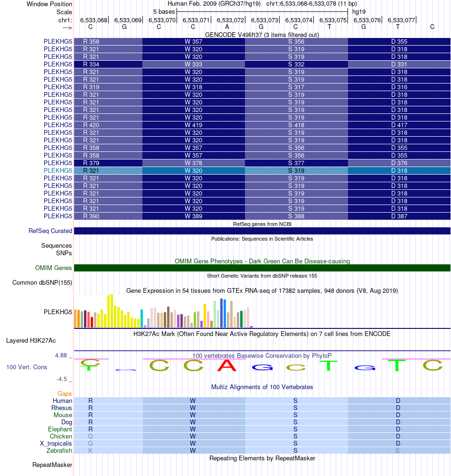Click 100 vertebrates Basewise Conservation by PhyloP
The width and height of the screenshot is (451, 476).
point(262,355)
